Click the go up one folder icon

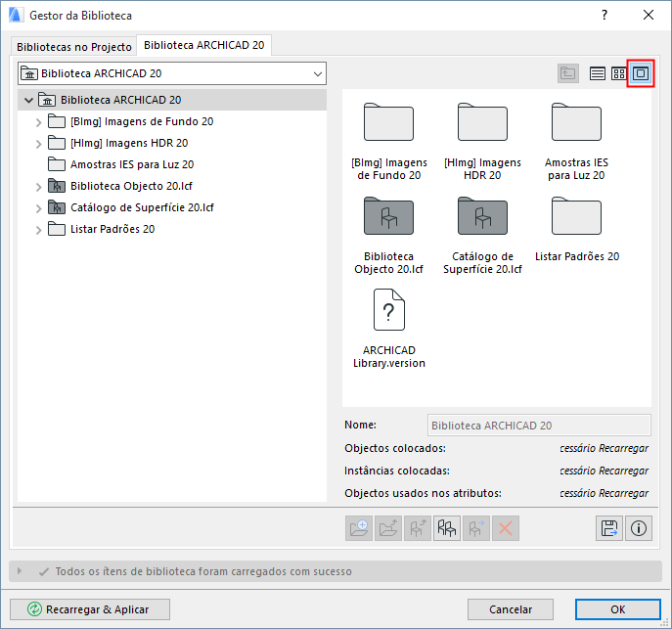pyautogui.click(x=568, y=73)
